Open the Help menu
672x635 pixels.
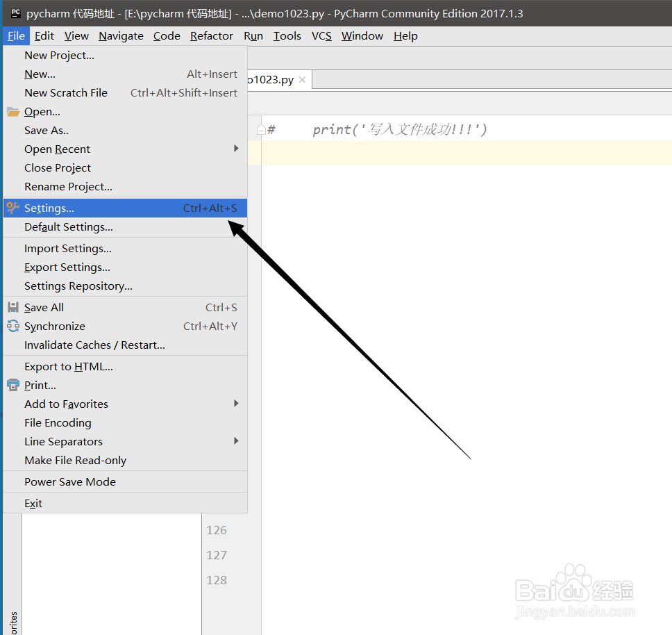405,36
